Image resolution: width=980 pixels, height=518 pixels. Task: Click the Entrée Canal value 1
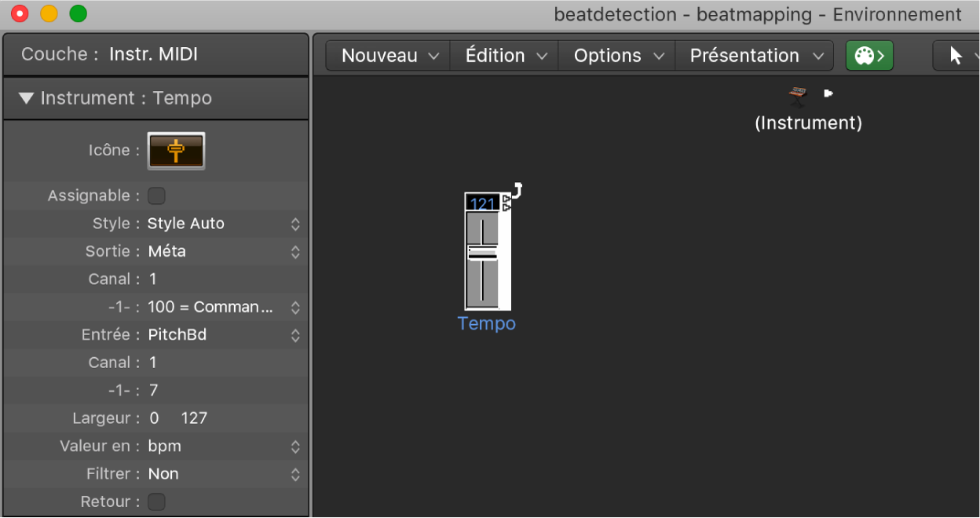pyautogui.click(x=153, y=363)
